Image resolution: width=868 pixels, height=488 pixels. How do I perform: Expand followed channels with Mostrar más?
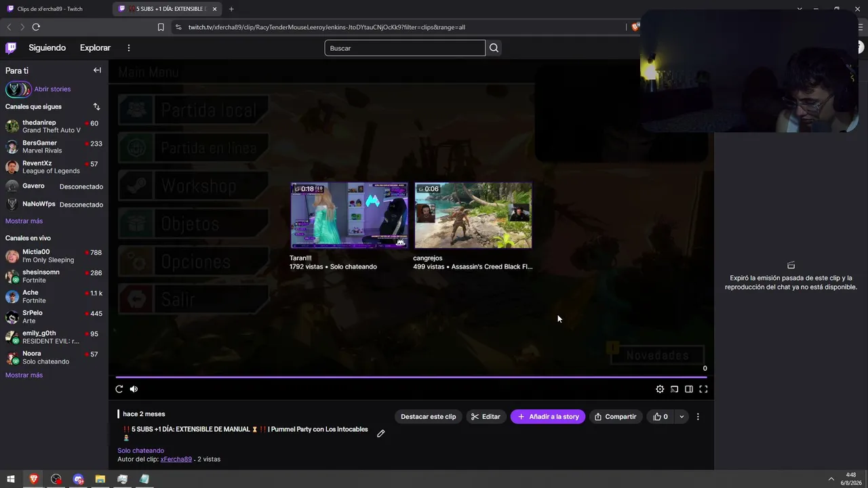[24, 221]
